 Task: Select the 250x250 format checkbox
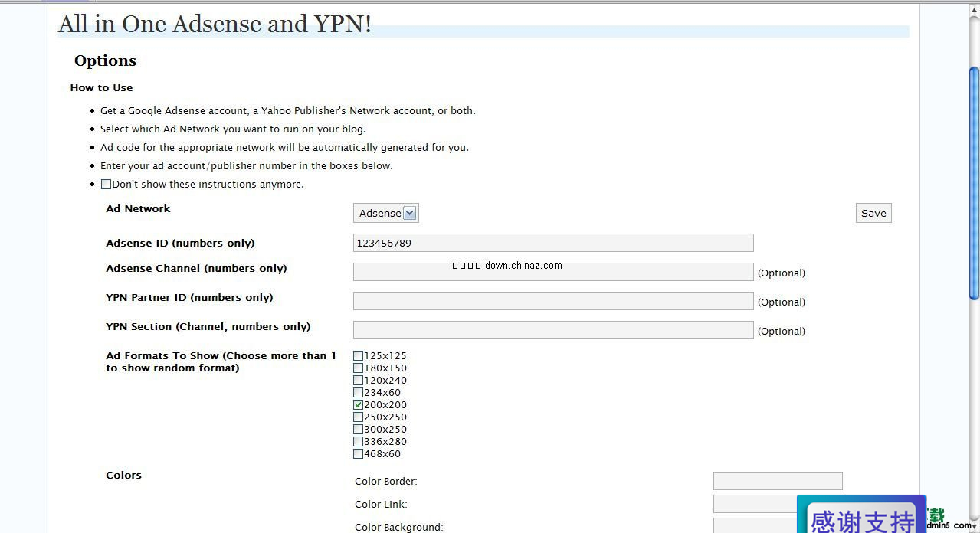[358, 417]
